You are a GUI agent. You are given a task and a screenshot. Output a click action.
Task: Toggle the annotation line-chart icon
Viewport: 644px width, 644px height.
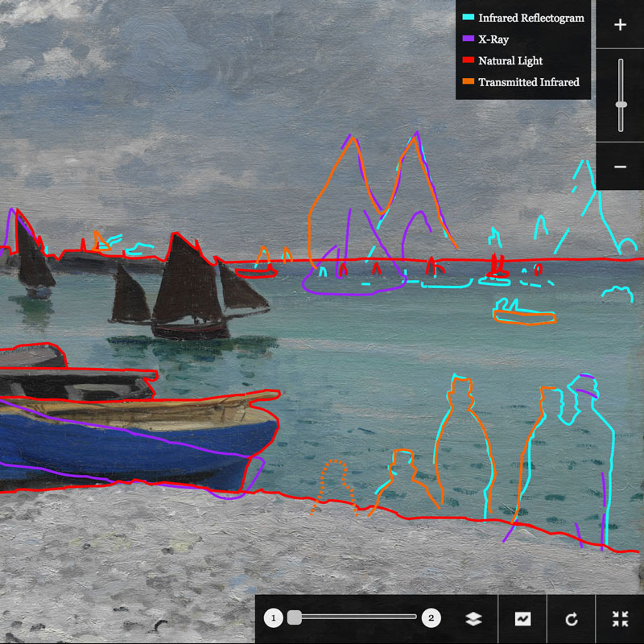click(x=522, y=619)
